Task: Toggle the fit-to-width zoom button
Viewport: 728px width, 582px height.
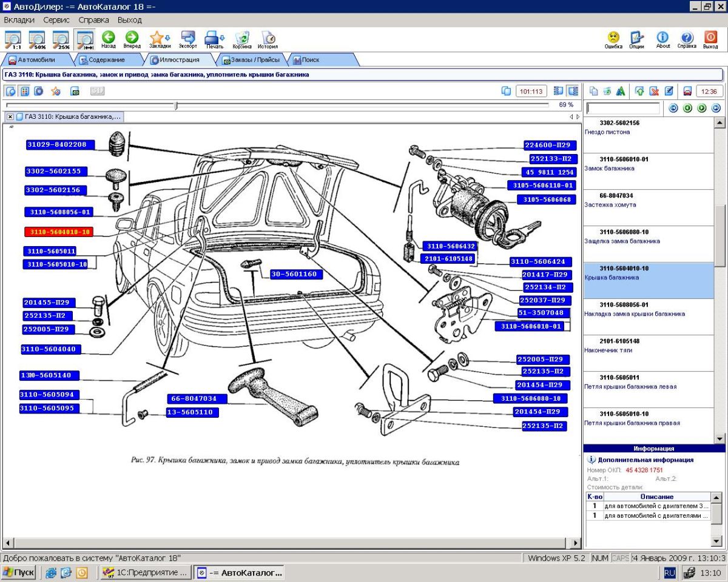Action: point(85,39)
